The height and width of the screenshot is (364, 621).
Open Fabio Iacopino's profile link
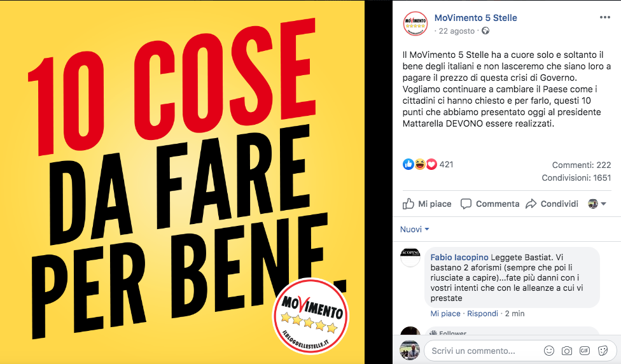click(459, 258)
